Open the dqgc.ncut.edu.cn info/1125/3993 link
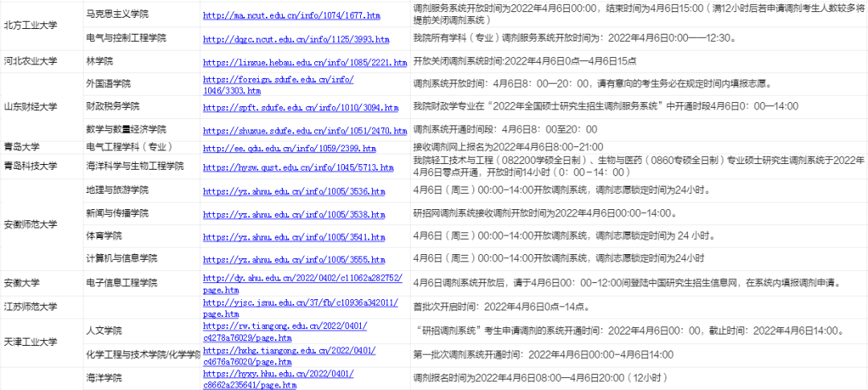 pos(296,40)
